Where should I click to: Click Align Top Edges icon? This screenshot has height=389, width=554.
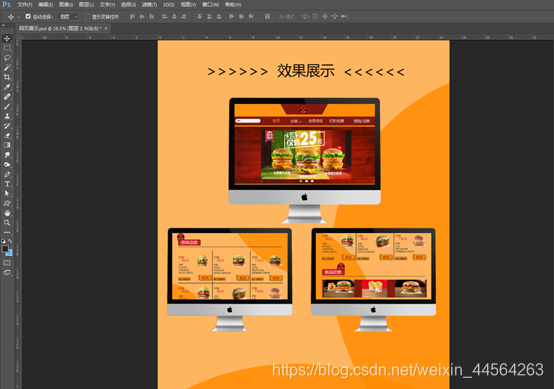(x=132, y=17)
